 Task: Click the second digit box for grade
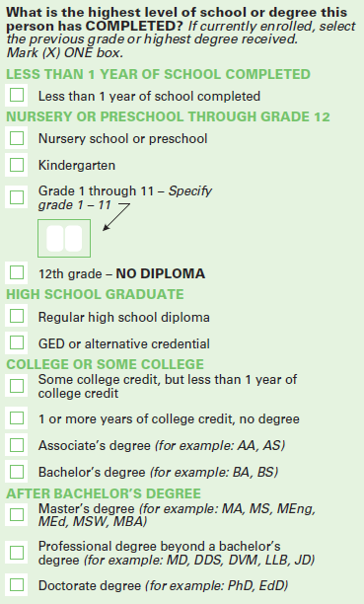click(x=73, y=239)
